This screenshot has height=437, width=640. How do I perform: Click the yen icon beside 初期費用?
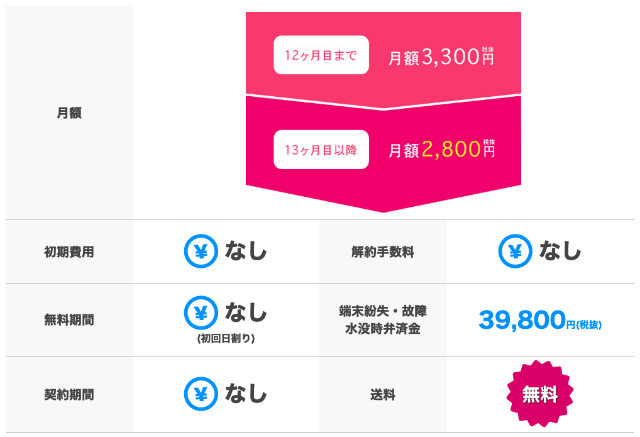[x=200, y=251]
